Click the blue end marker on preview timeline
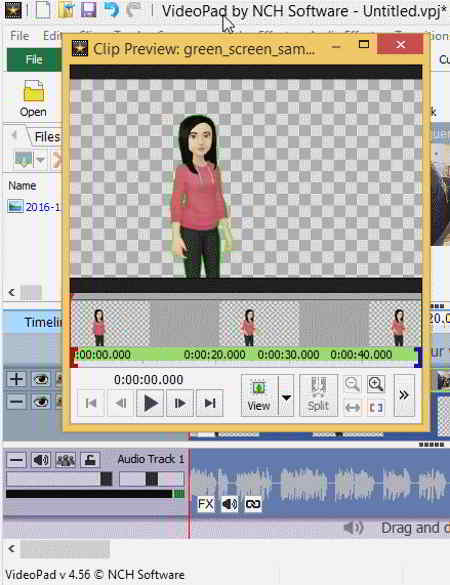 [x=418, y=357]
